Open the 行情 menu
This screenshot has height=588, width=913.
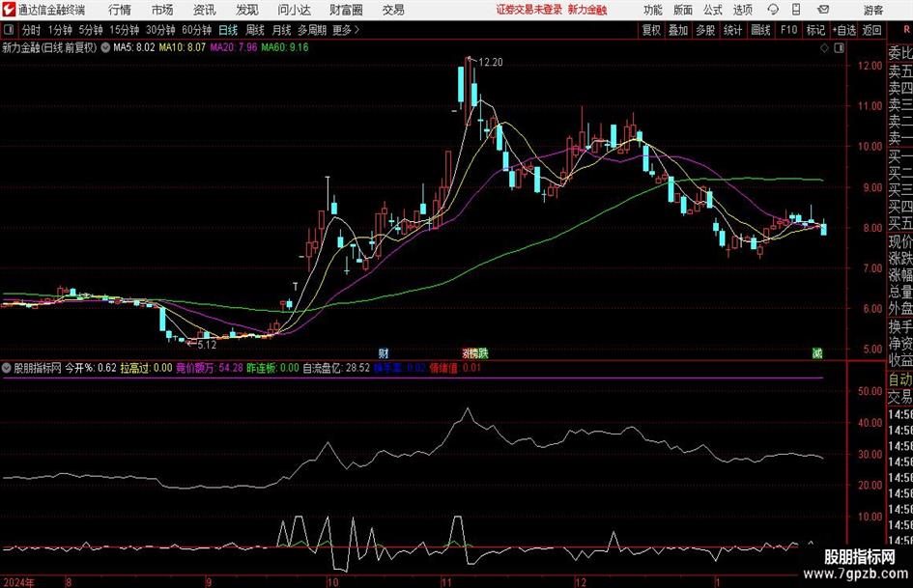120,10
